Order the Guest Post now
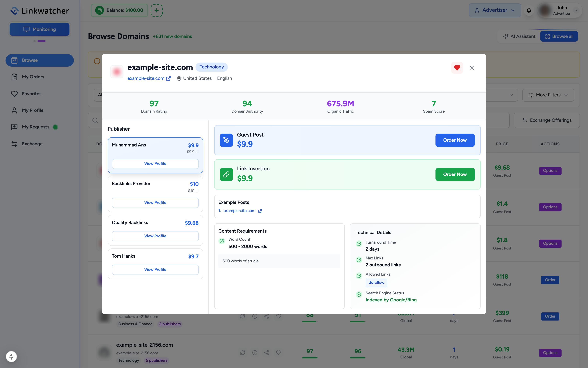This screenshot has height=368, width=588. coord(455,140)
